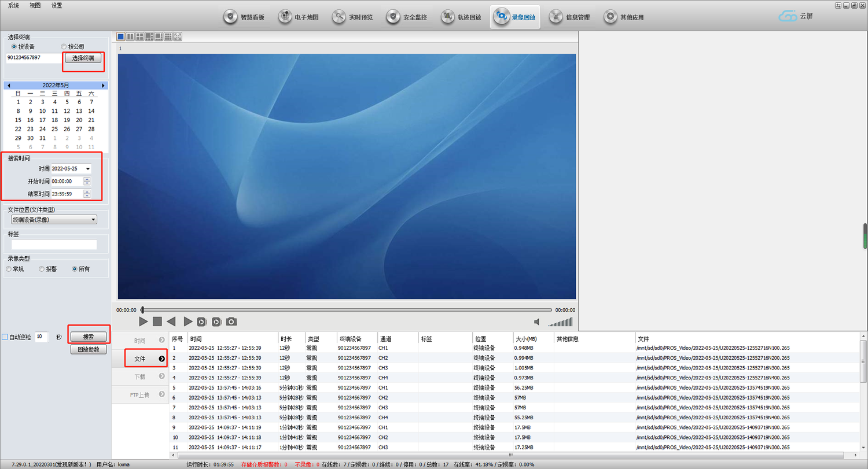The height and width of the screenshot is (469, 868).
Task: Click the 选择终端 button
Action: coord(83,58)
